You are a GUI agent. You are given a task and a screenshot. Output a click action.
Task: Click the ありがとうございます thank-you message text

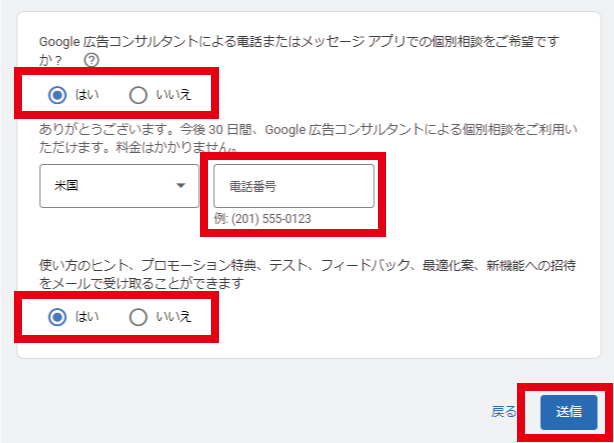[308, 138]
